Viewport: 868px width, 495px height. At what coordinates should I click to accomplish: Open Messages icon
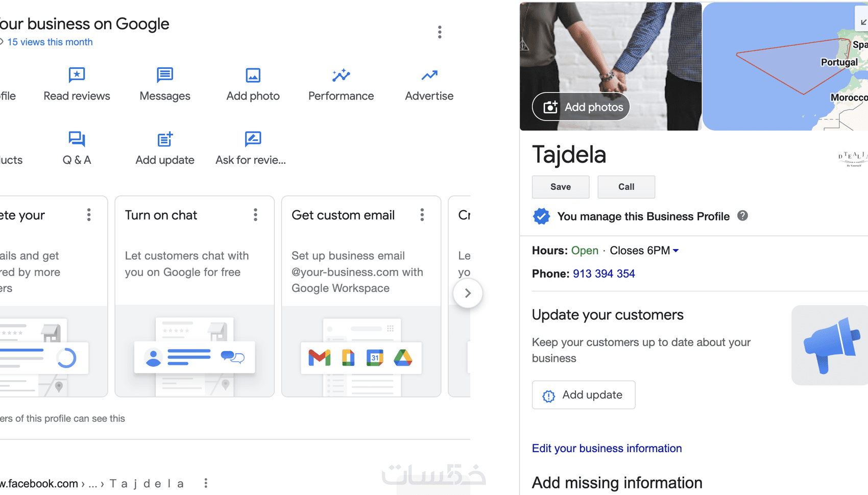point(164,76)
